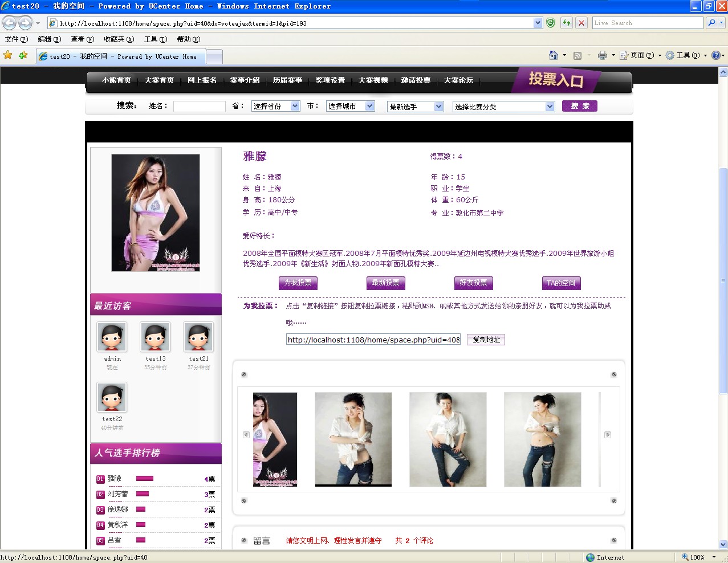Click the Home page icon in toolbar
The width and height of the screenshot is (728, 563).
click(x=554, y=55)
